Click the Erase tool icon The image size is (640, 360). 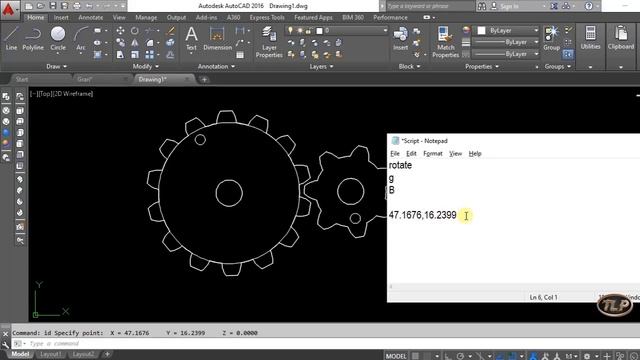tap(171, 31)
